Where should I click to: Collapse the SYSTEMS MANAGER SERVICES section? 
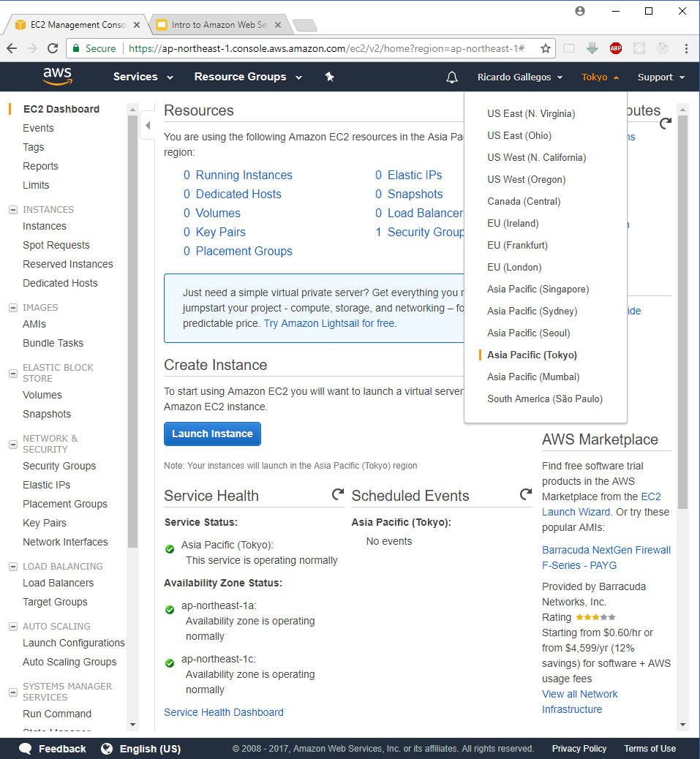coord(13,692)
